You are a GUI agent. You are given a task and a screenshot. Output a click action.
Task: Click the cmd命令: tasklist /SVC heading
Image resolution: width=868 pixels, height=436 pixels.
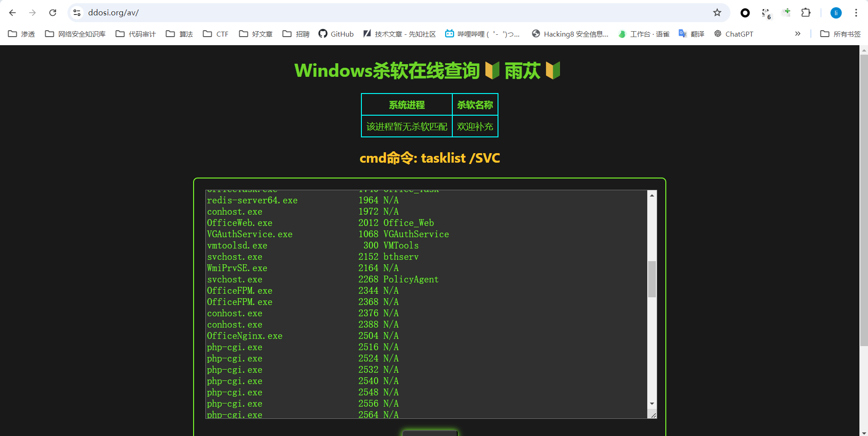[x=430, y=158]
